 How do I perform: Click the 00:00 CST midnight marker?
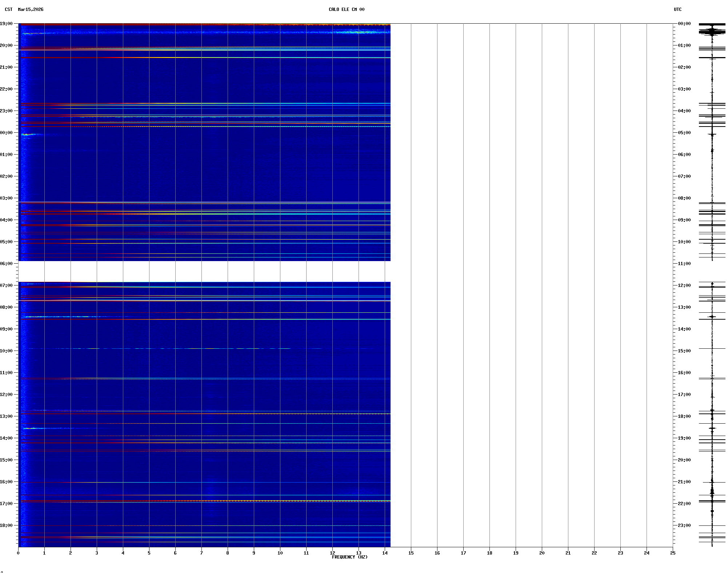pos(6,133)
